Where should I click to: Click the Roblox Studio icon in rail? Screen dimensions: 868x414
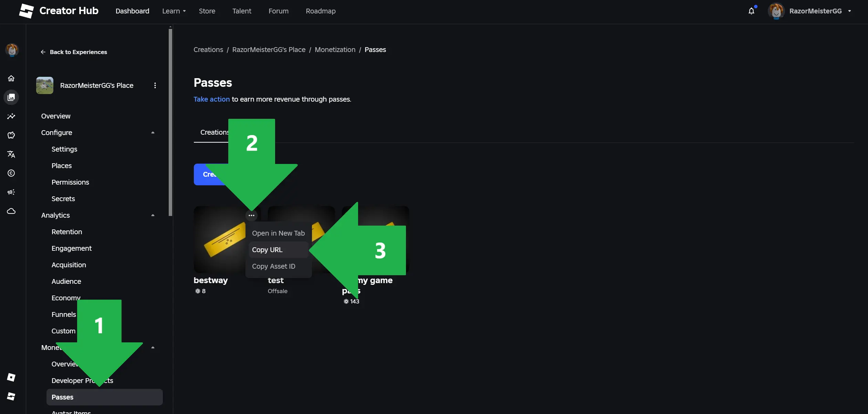(x=11, y=377)
